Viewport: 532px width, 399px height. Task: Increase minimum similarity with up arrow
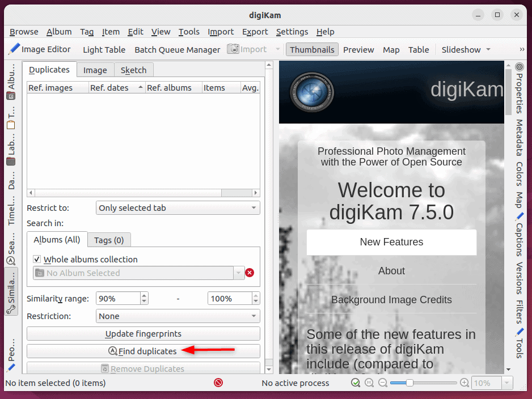tap(144, 296)
